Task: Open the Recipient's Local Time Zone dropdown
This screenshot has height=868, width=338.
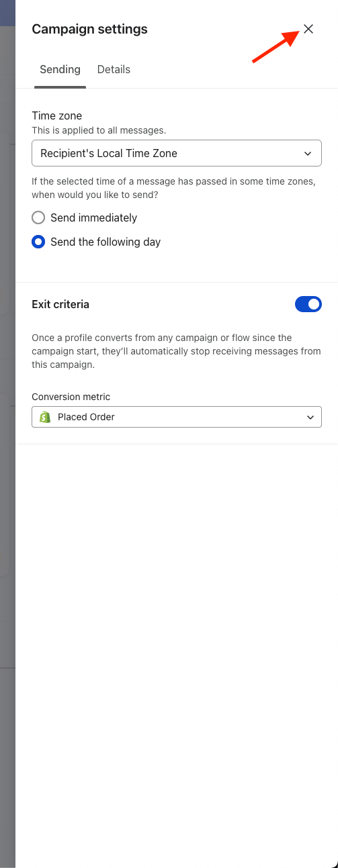Action: coord(177,153)
